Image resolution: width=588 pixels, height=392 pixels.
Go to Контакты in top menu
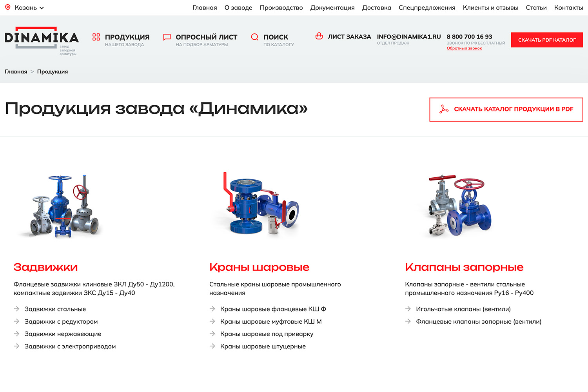pos(568,7)
